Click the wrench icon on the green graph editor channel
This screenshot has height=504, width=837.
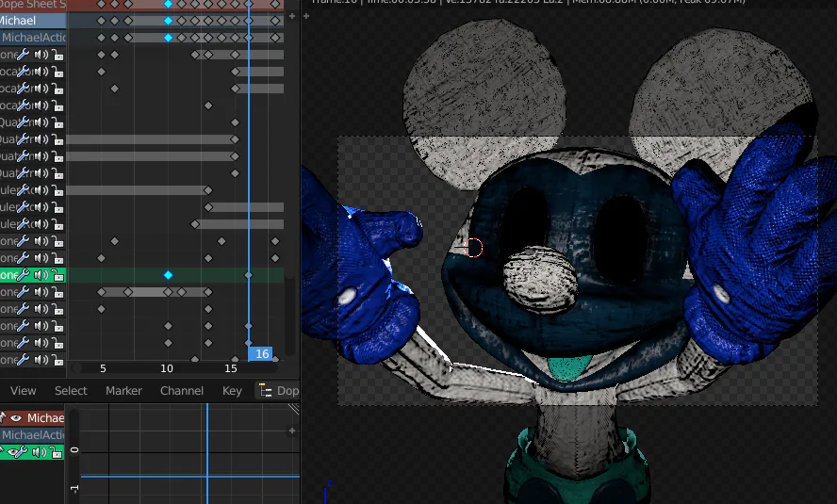tap(23, 453)
